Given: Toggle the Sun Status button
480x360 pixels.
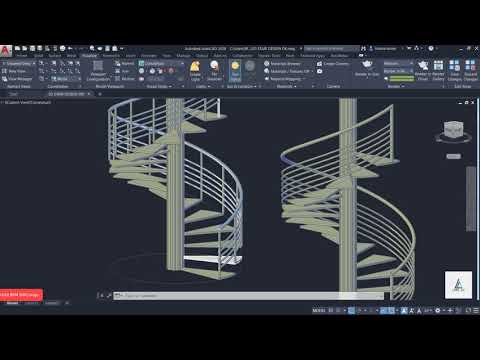Looking at the screenshot, I should click(x=235, y=71).
